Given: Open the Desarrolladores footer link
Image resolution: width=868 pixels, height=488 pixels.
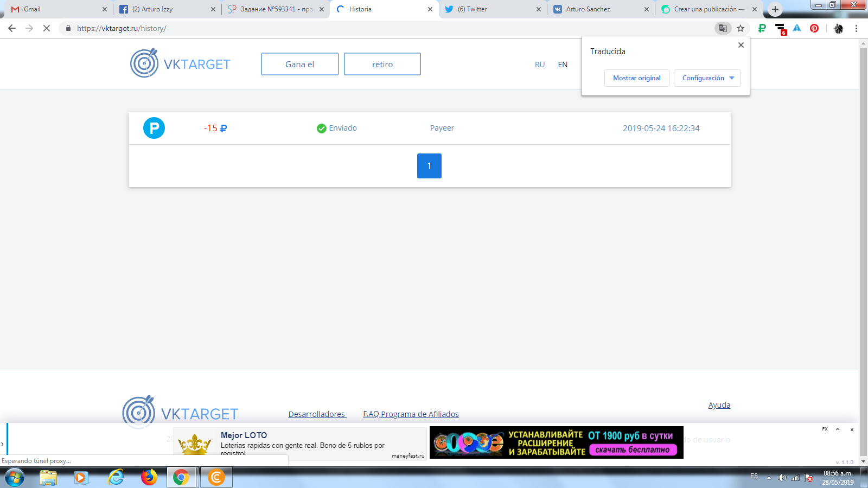Looking at the screenshot, I should click(317, 414).
